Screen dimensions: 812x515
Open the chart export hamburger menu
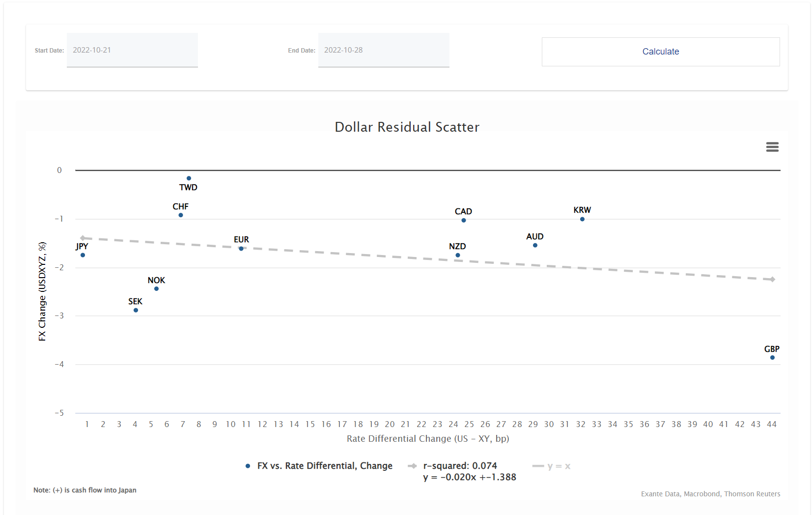(772, 147)
